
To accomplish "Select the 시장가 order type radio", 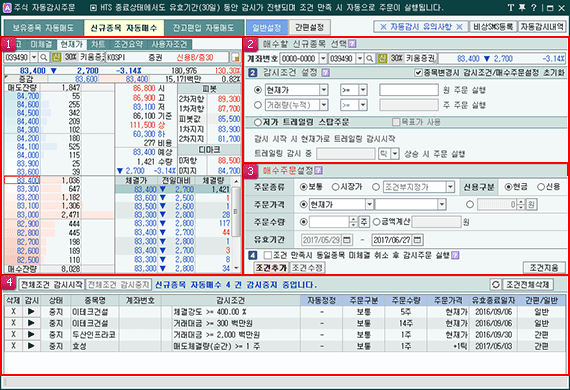I will (335, 187).
